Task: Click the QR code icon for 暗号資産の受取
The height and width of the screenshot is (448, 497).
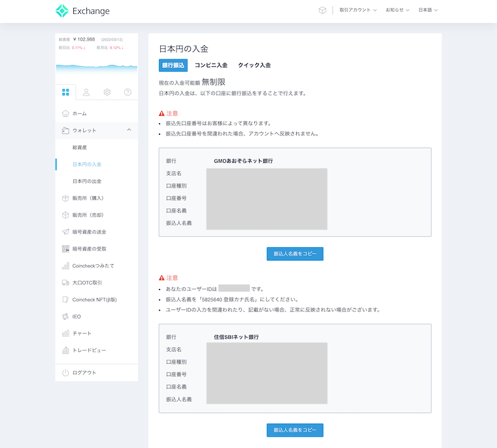Action: click(x=65, y=249)
